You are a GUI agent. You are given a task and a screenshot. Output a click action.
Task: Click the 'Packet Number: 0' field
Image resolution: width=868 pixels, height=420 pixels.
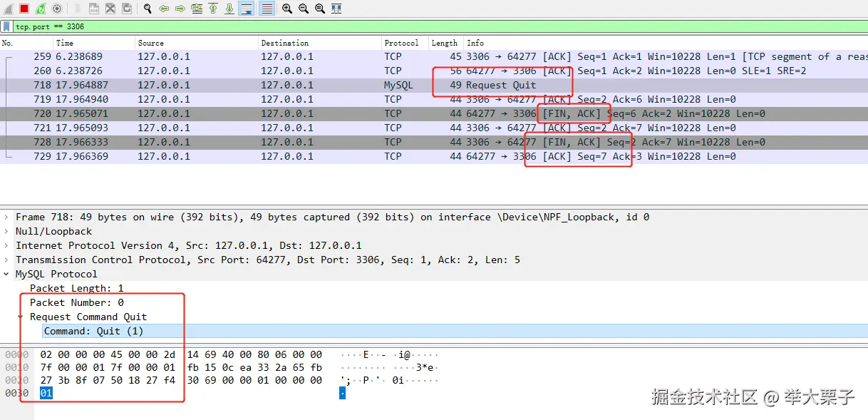[x=77, y=302]
